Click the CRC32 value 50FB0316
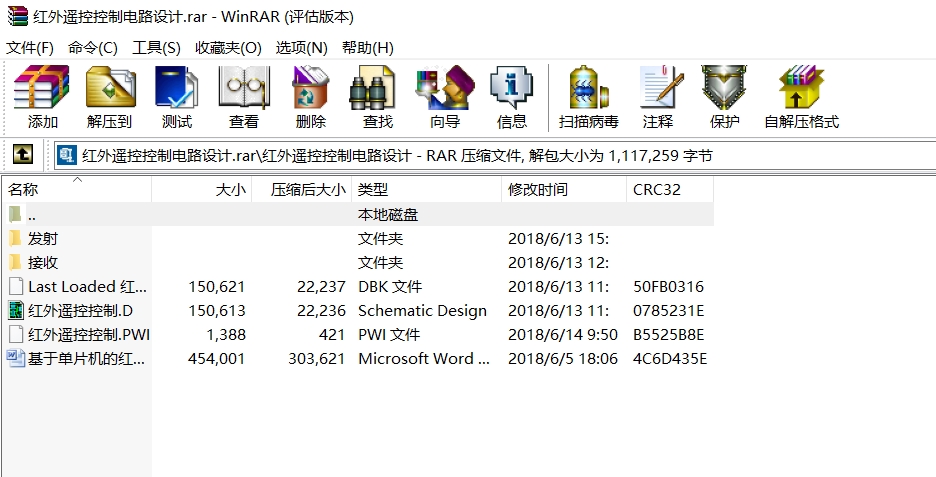The width and height of the screenshot is (936, 477). pyautogui.click(x=669, y=287)
